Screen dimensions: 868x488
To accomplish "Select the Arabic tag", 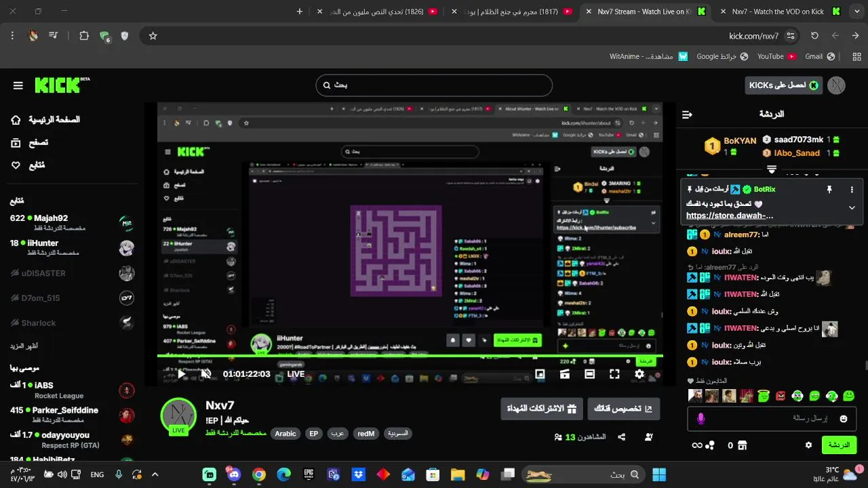I will click(x=285, y=434).
